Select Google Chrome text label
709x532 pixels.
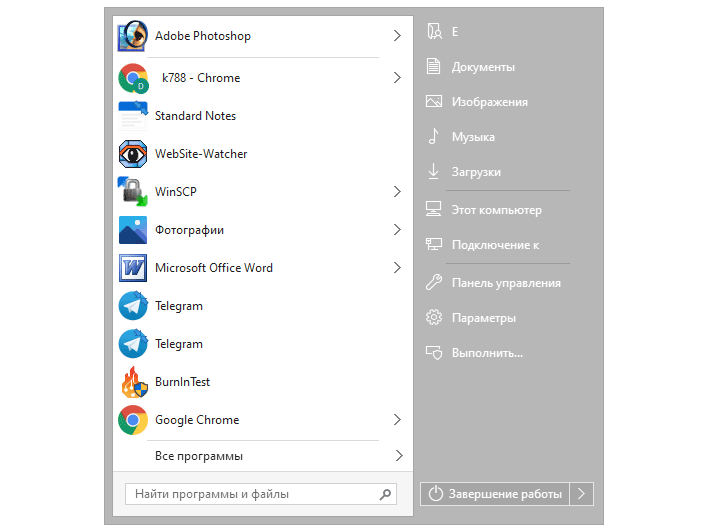[197, 420]
